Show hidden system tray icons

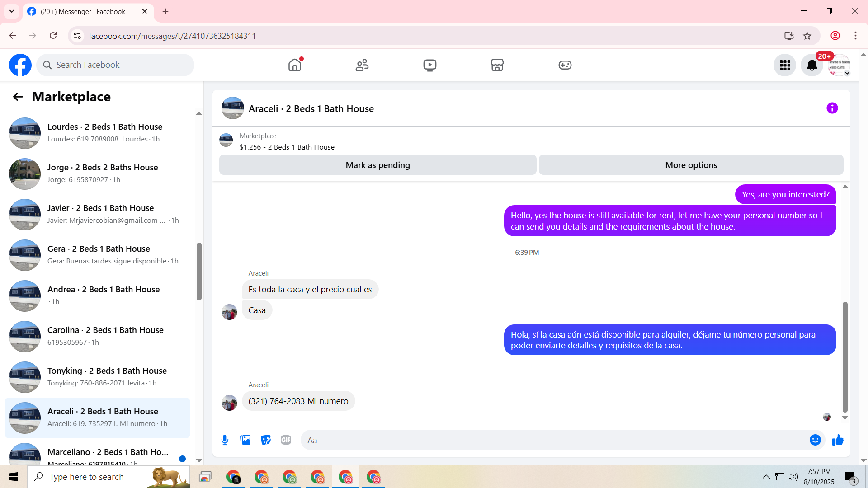[766, 477]
